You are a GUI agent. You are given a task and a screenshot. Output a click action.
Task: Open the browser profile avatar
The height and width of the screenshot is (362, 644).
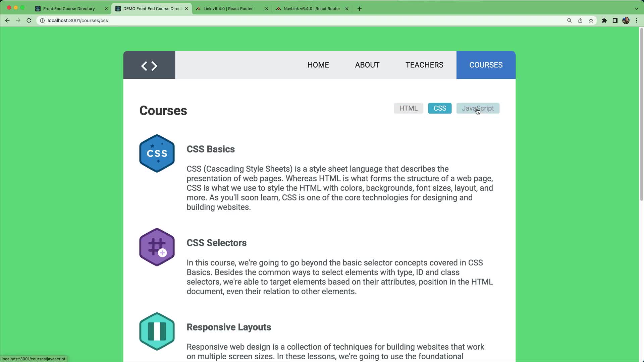click(x=626, y=20)
